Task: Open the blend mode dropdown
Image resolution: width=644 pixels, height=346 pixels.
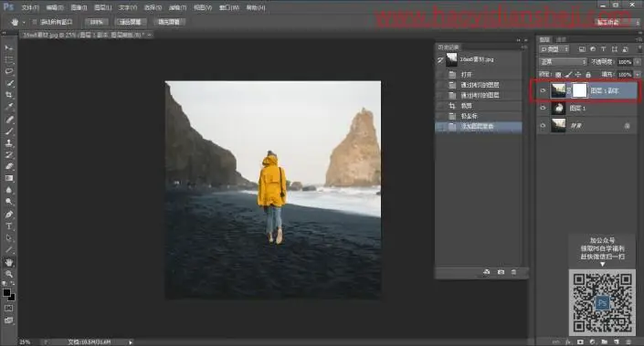Action: [x=563, y=62]
